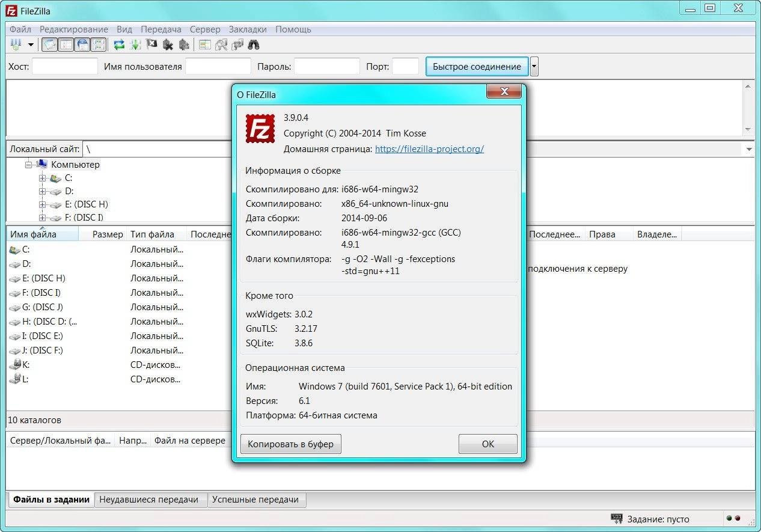Click the activity LED indicators in status bar
This screenshot has width=761, height=532.
pyautogui.click(x=733, y=518)
